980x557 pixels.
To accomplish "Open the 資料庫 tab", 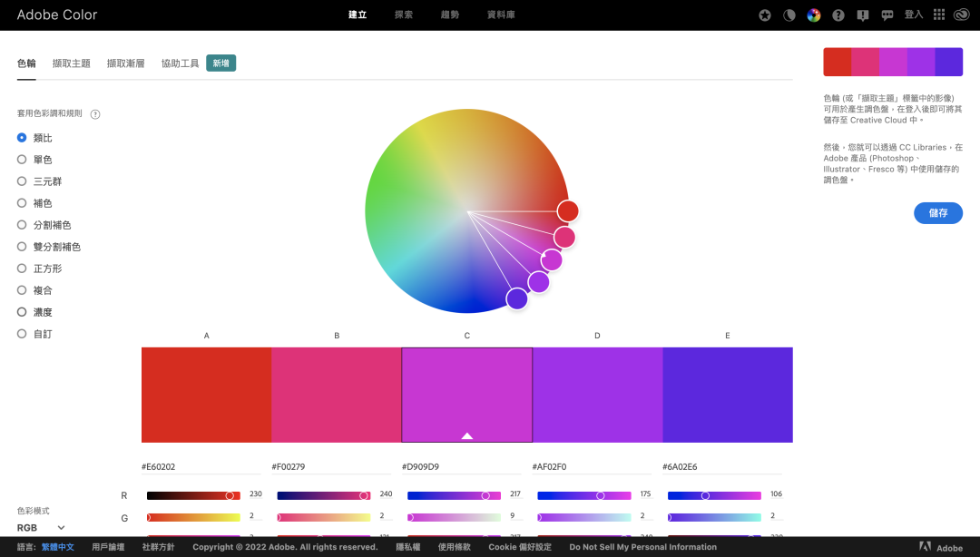I will pos(501,15).
